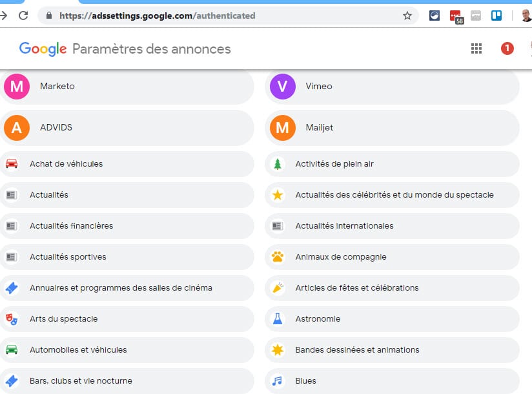Click the red car icon for Achat de véhicules
Screen dimensions: 532x394
pos(12,163)
